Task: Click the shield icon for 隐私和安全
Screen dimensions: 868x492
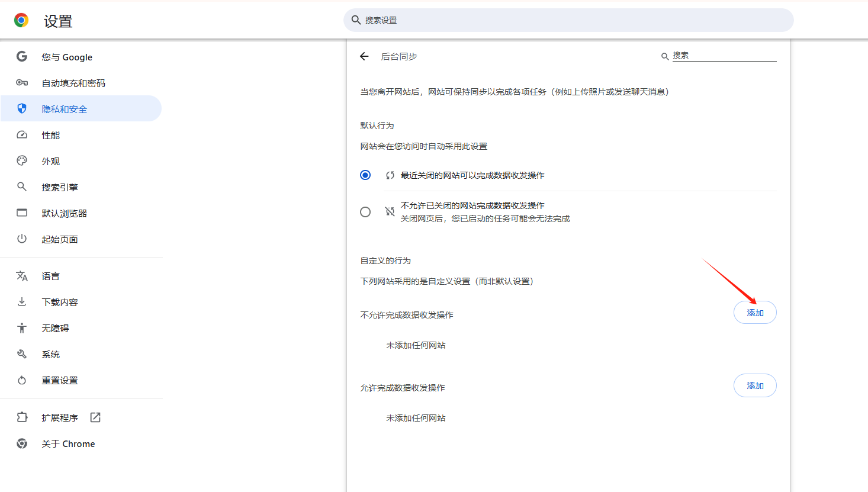Action: [22, 109]
